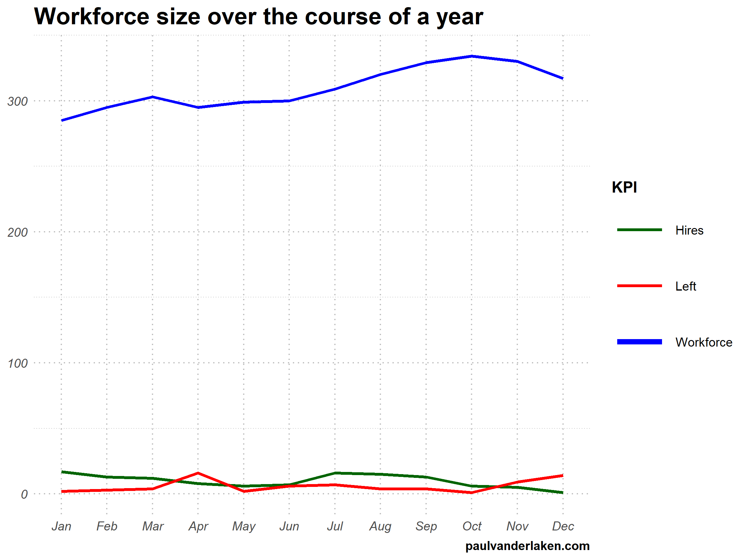
Task: Click the Workforce legend label
Action: pyautogui.click(x=703, y=342)
